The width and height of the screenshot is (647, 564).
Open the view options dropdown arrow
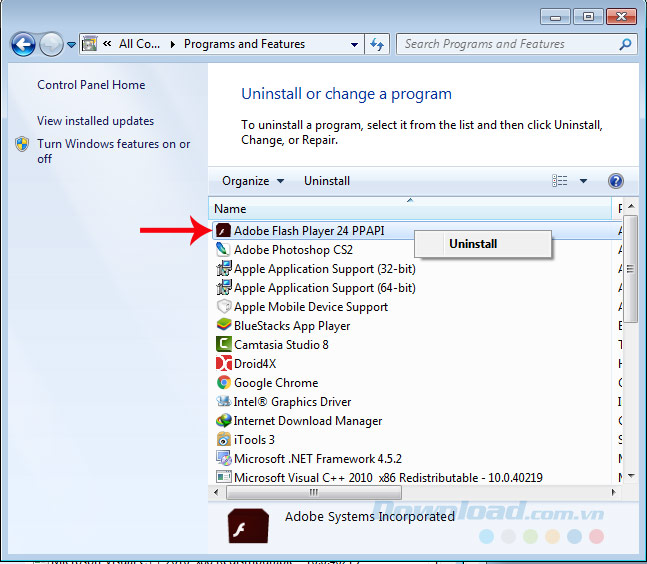coord(583,181)
